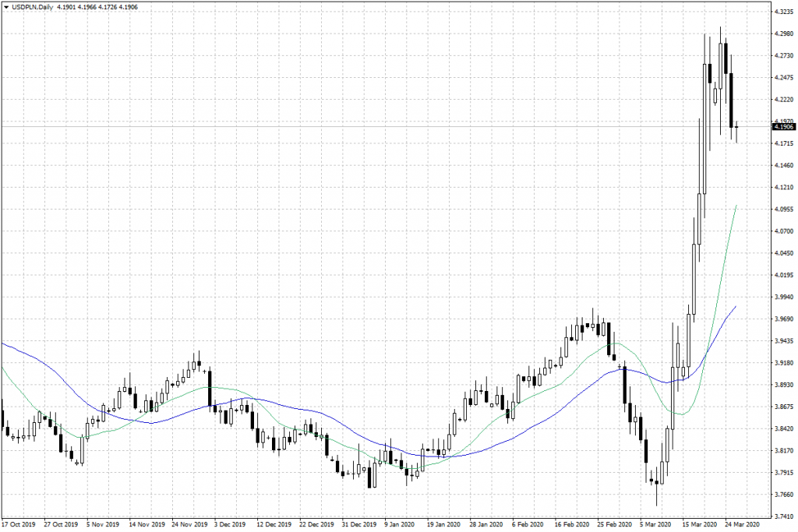The height and width of the screenshot is (532, 798).
Task: Click the 15 Mar 2020 date label
Action: coord(699,524)
